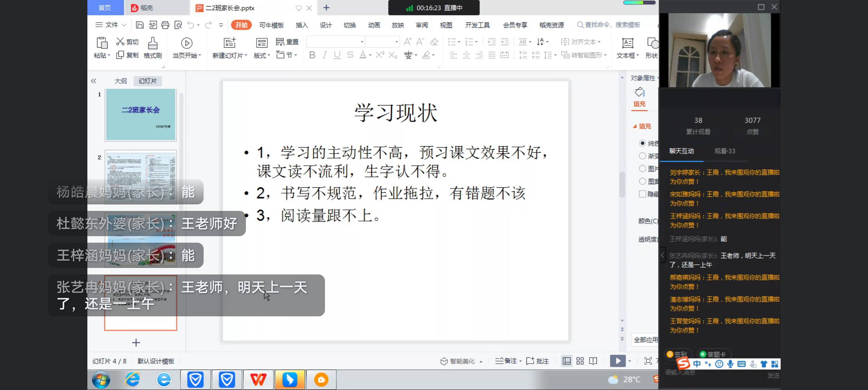Apply bold with the B icon

[312, 55]
